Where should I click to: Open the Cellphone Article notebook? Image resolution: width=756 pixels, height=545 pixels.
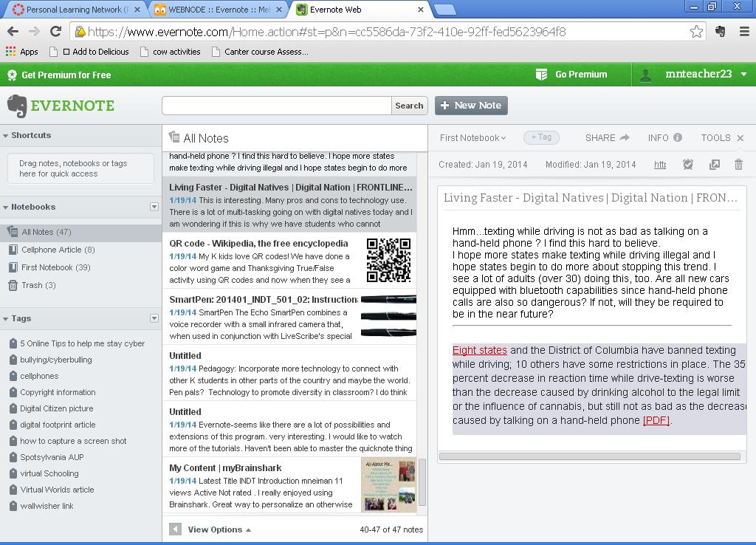(58, 250)
